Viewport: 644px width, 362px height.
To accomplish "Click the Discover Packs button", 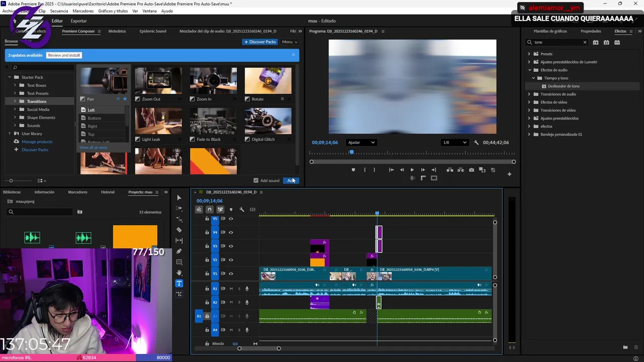I will pyautogui.click(x=260, y=42).
